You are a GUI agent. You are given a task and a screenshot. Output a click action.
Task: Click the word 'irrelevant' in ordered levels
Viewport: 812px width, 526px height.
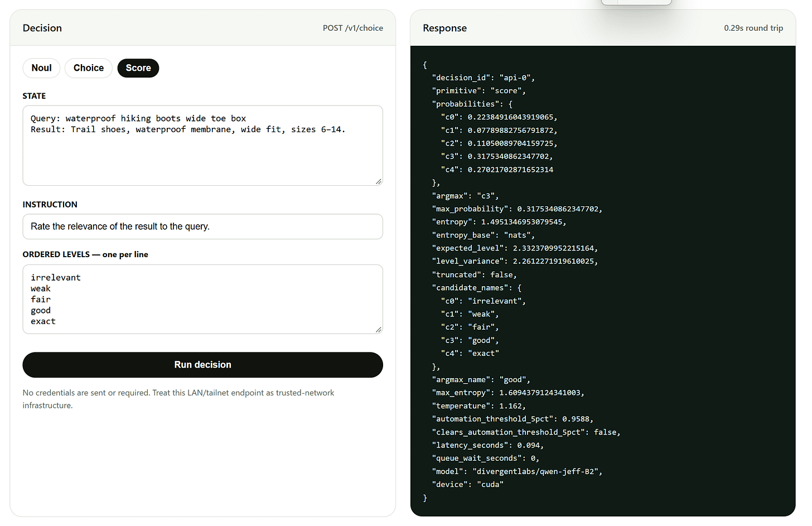[56, 278]
